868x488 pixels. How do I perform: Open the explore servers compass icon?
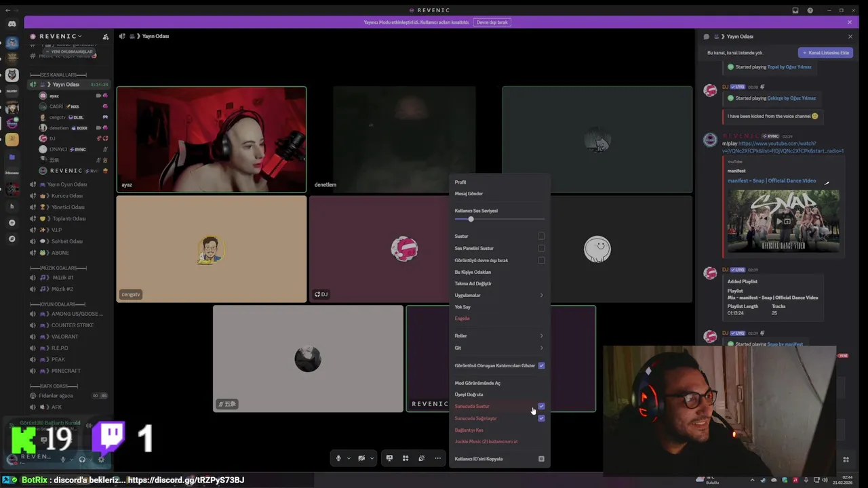tap(12, 239)
